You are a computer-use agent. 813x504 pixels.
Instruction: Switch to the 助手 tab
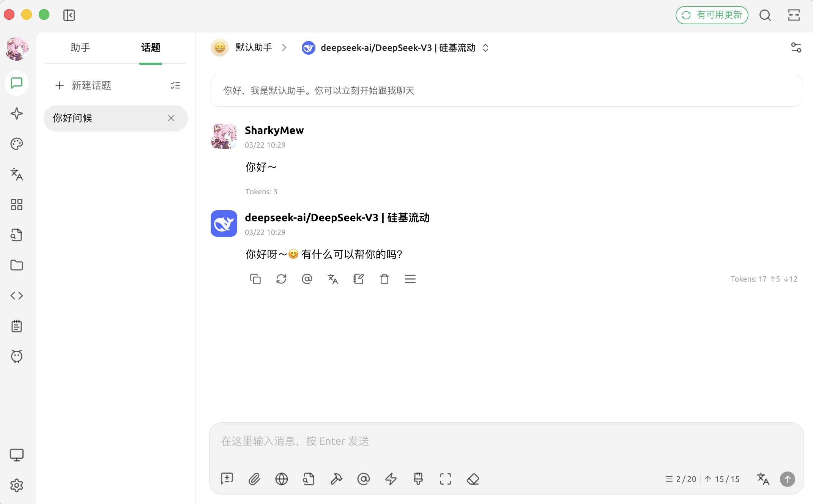point(80,48)
